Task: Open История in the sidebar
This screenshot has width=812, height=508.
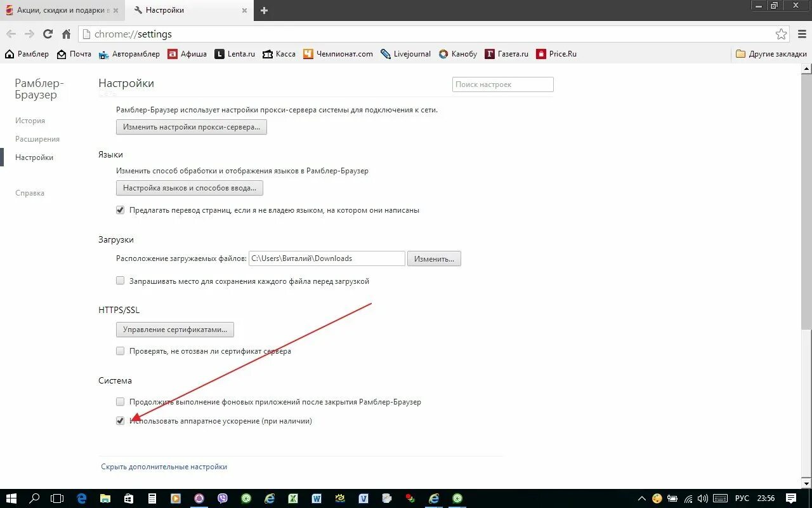Action: click(30, 121)
